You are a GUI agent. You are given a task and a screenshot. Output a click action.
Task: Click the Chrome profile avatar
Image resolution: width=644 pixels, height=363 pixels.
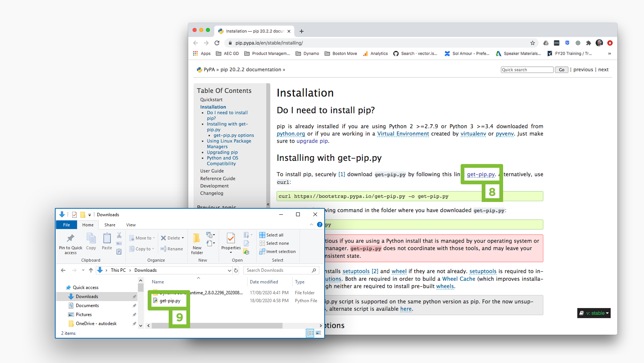point(599,43)
